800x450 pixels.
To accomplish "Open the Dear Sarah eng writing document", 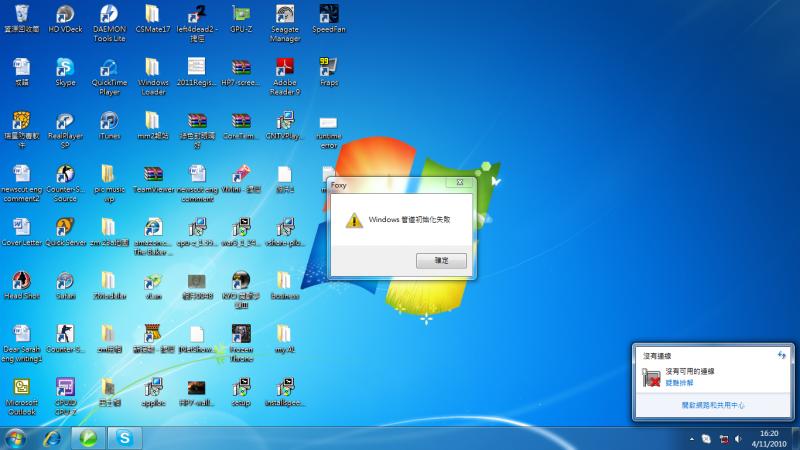I will tap(21, 343).
